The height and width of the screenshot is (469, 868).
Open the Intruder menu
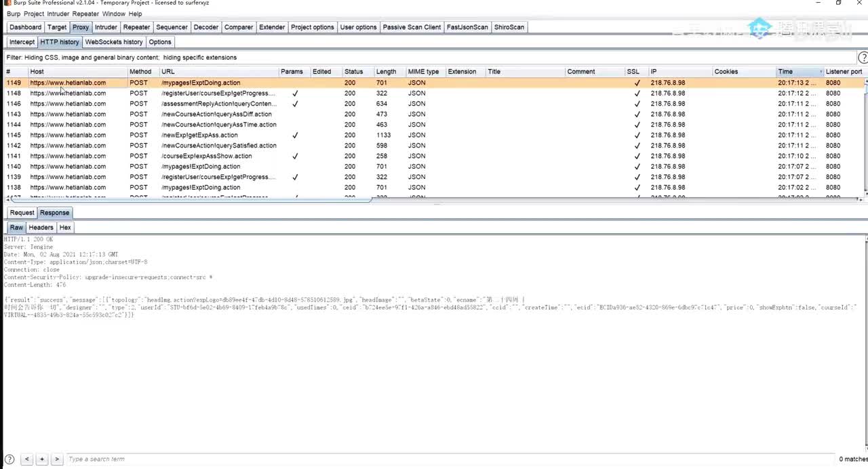click(x=58, y=14)
